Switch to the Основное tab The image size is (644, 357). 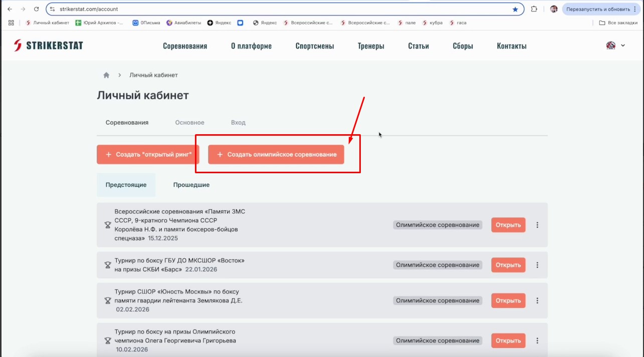[189, 123]
